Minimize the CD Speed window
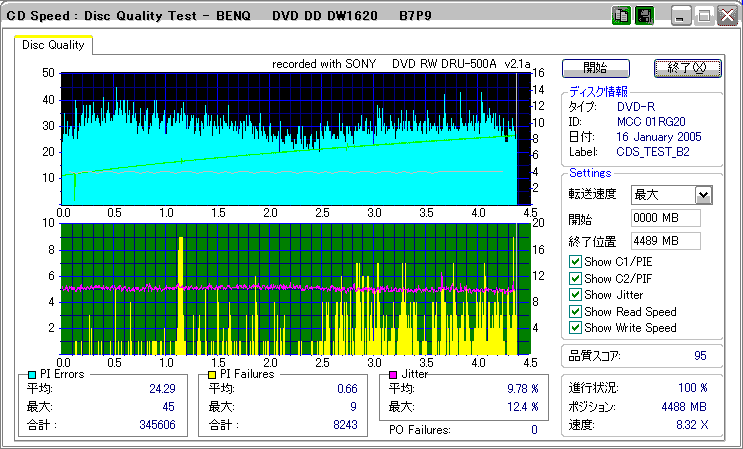The image size is (743, 449). [682, 17]
